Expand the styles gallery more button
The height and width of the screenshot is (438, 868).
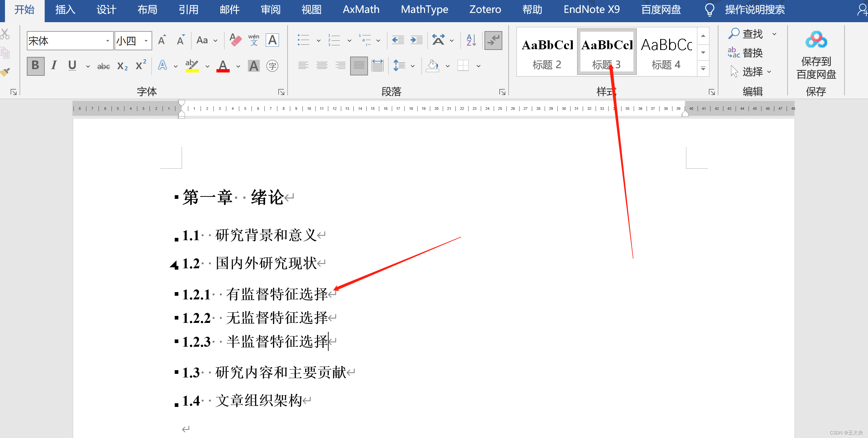tap(703, 68)
